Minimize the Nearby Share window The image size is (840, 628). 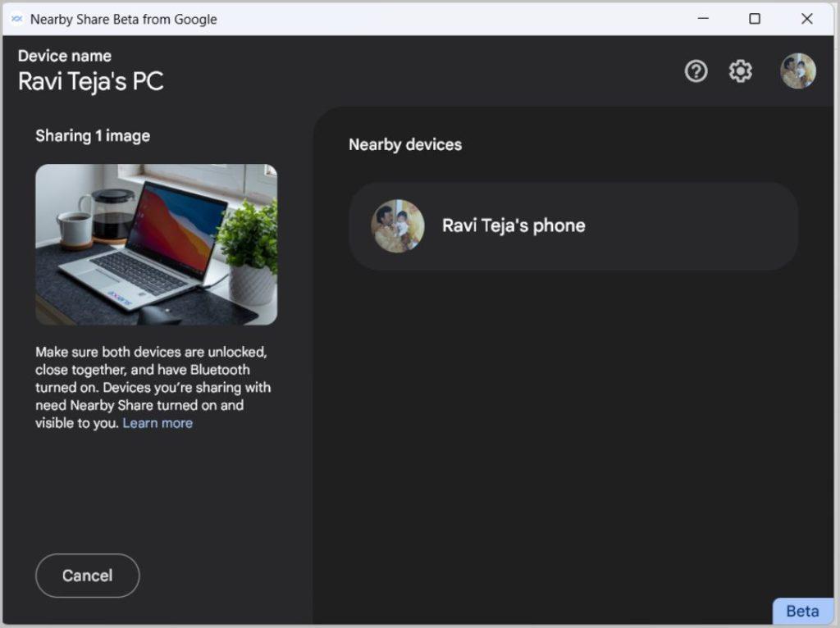coord(703,19)
